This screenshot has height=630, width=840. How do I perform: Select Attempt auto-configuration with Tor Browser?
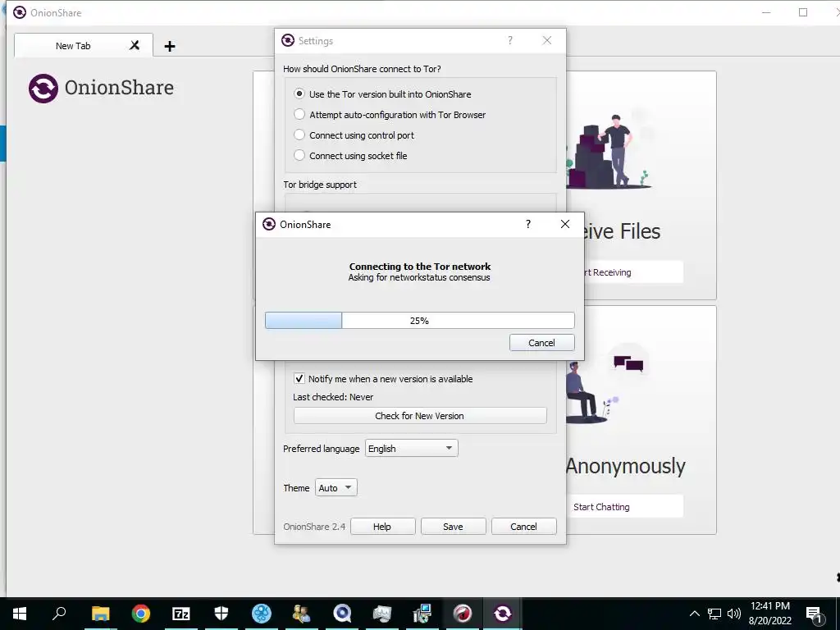(x=390, y=115)
